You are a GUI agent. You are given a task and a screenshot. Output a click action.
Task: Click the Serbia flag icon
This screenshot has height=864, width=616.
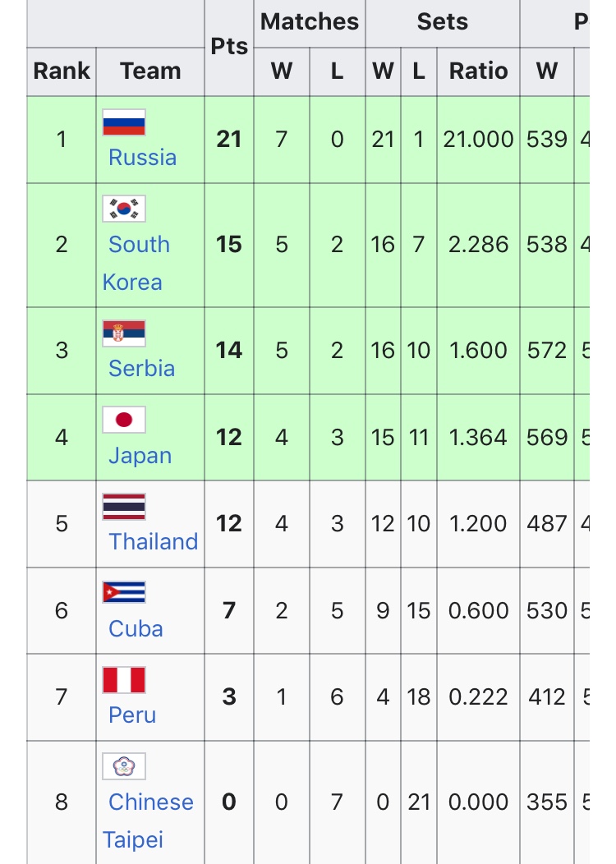[124, 333]
